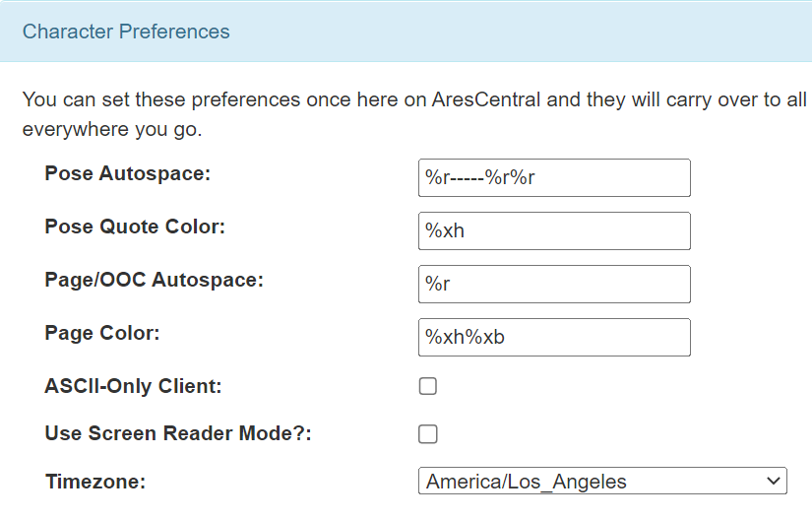Select the "Page/OOC Autospace:" label text
Viewport: 812px width, 519px height.
pyautogui.click(x=154, y=281)
